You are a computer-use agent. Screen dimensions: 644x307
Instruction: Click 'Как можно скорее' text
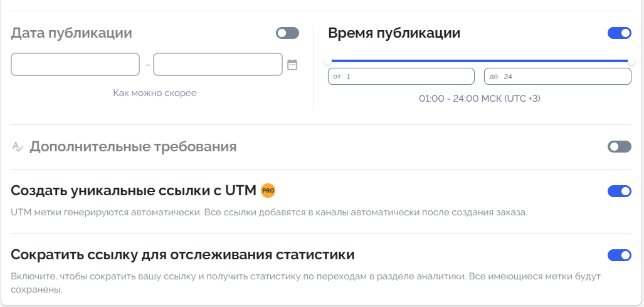155,93
